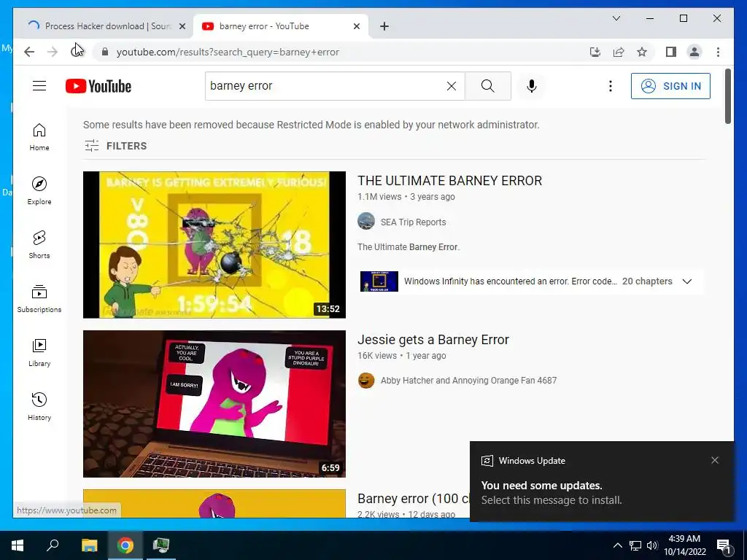Clear the search box with the X

451,86
